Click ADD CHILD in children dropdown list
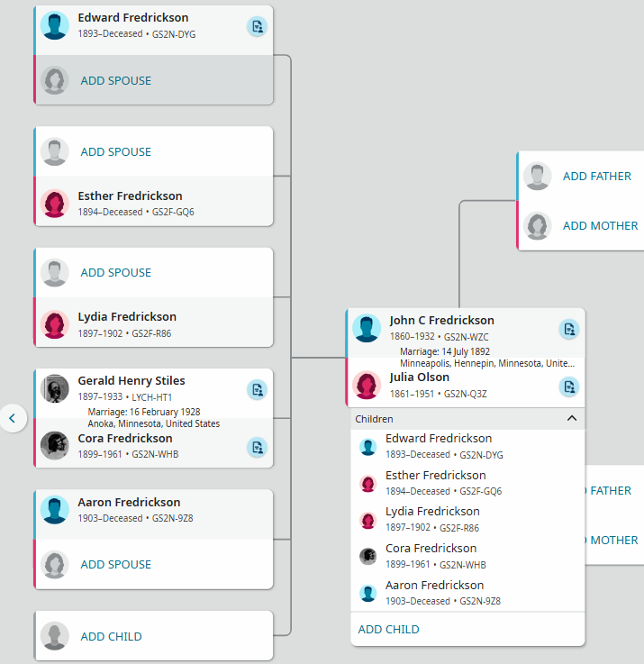Viewport: 644px width, 664px height. pos(388,629)
